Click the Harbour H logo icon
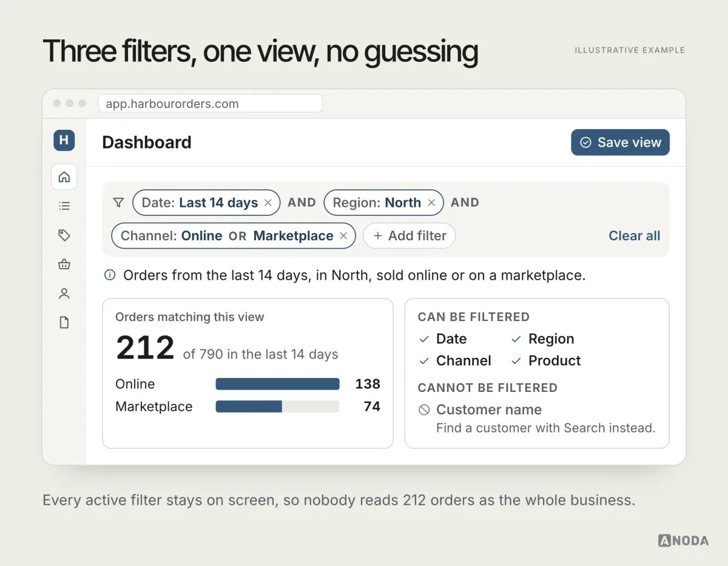 (x=64, y=141)
